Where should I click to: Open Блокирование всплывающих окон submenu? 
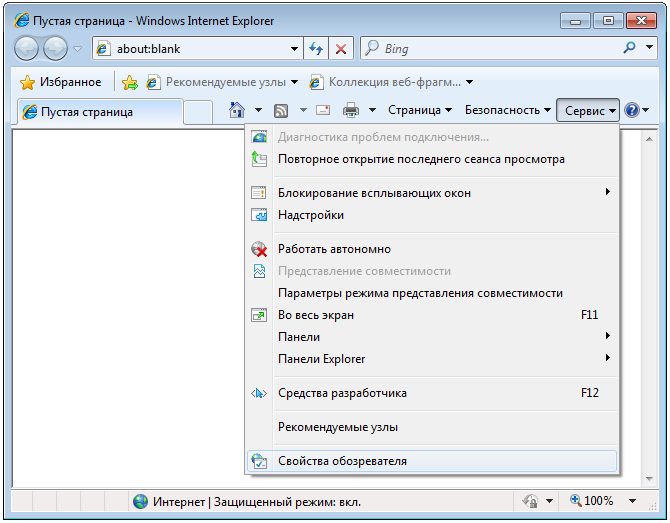coord(432,193)
